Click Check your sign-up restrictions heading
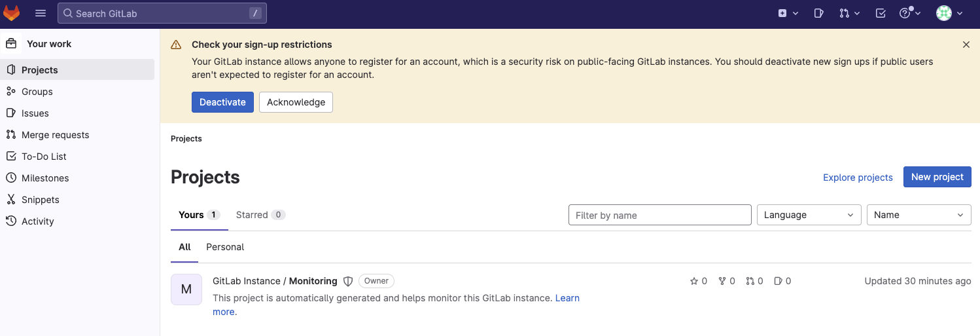The width and height of the screenshot is (980, 336). (x=262, y=45)
